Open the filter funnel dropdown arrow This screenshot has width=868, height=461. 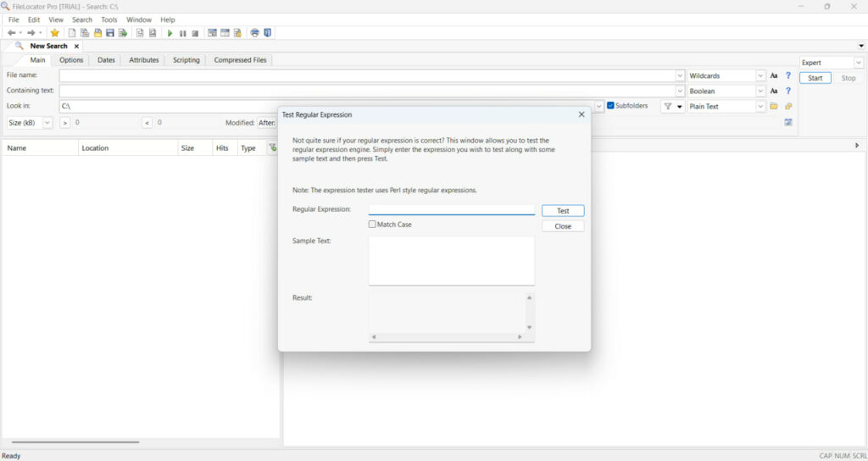[x=679, y=107]
